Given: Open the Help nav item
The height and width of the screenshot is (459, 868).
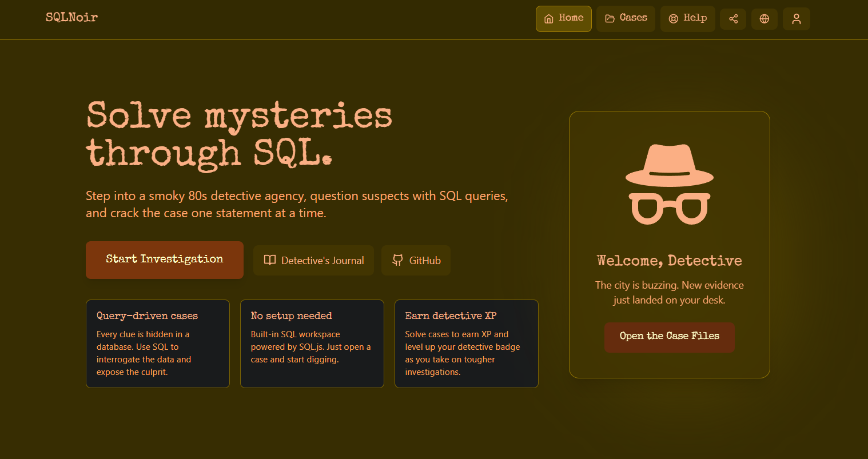Looking at the screenshot, I should [x=687, y=19].
